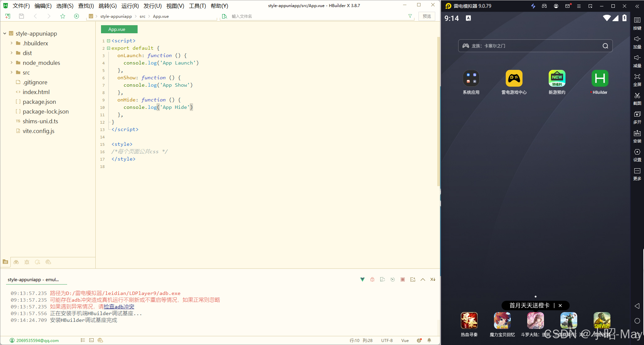
Task: Open the project explorer folder icon at sidebar bottom
Action: (x=5, y=262)
